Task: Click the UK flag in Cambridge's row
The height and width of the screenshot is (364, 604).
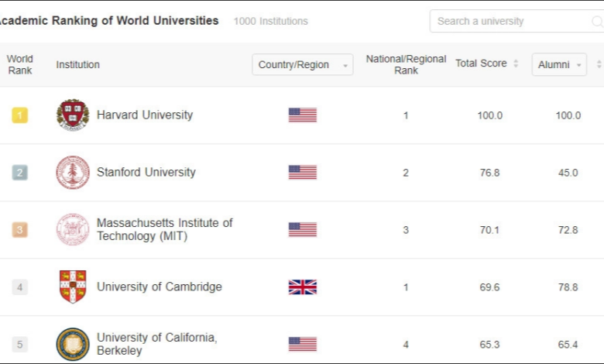Action: click(302, 287)
